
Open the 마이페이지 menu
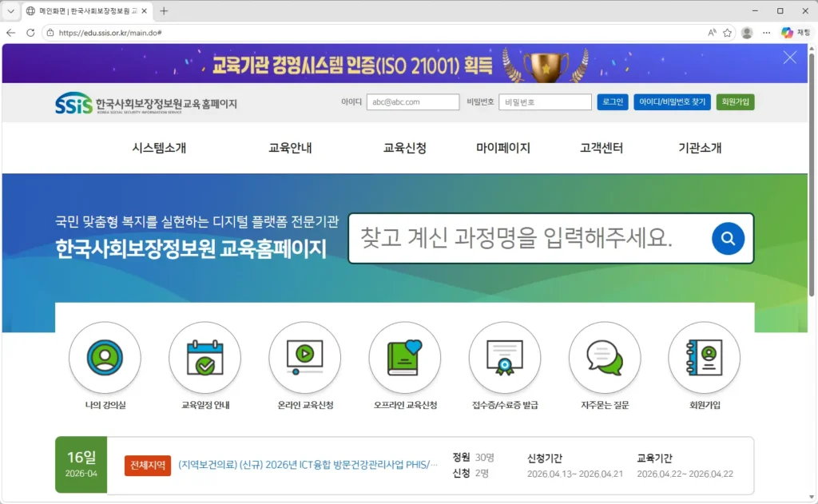coord(503,148)
